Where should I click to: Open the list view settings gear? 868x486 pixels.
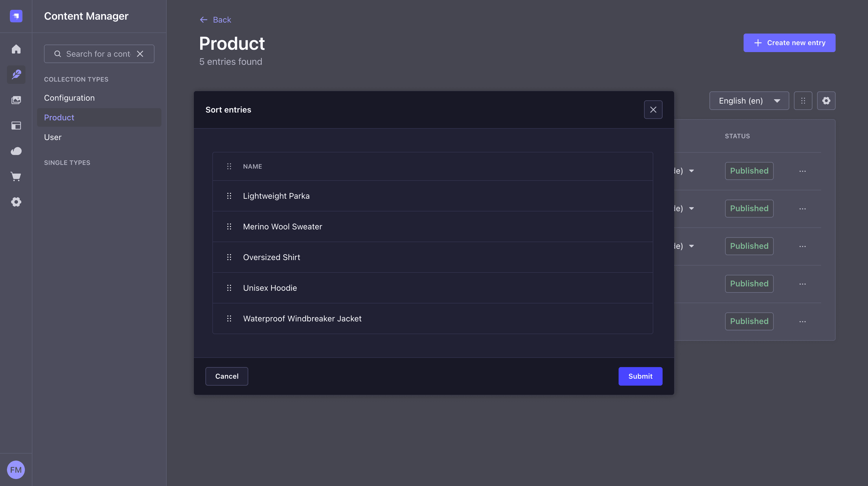tap(826, 101)
